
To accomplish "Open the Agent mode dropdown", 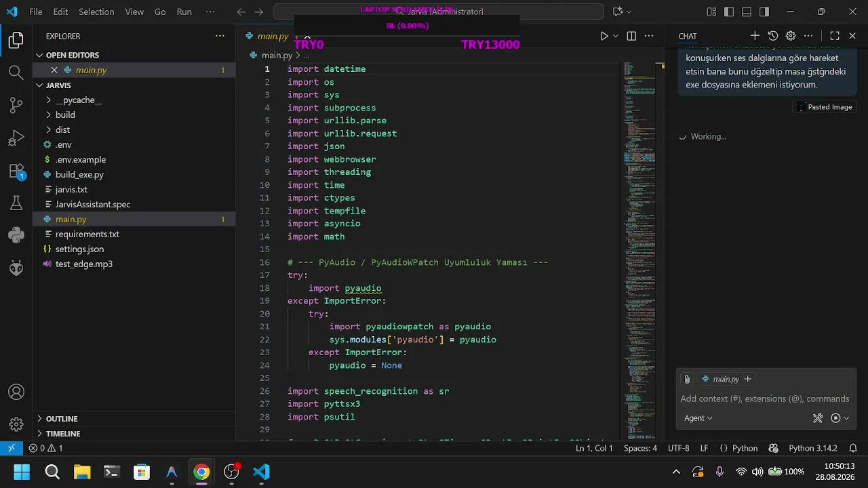I will tap(698, 418).
